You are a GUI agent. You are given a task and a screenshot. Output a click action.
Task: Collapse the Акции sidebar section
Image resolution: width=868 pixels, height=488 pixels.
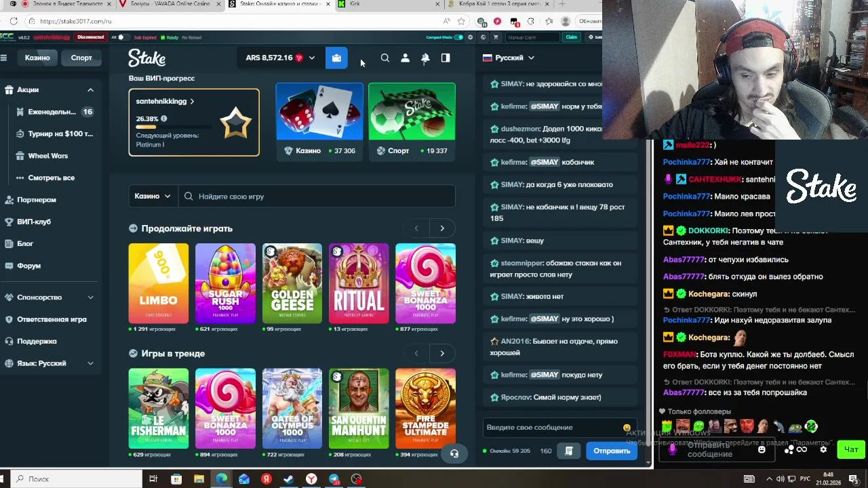[90, 90]
